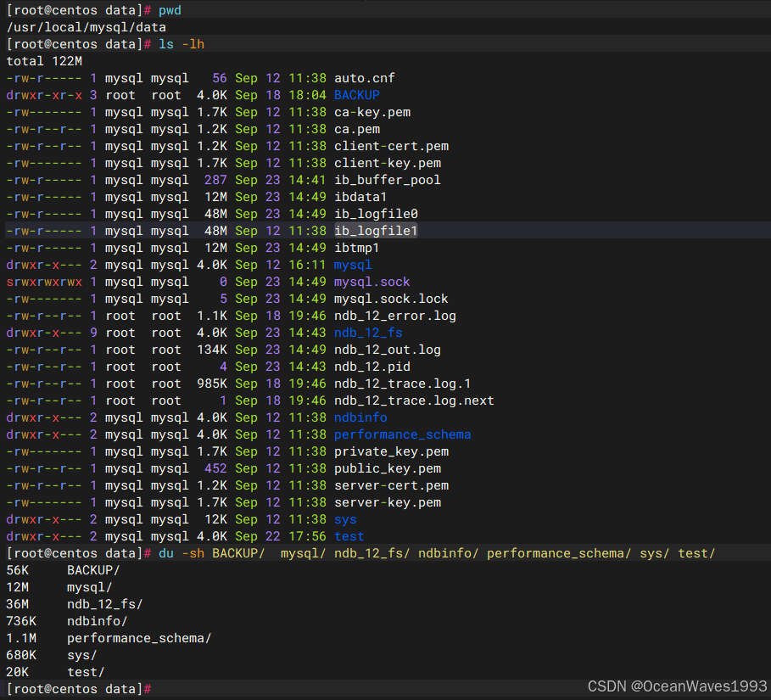The width and height of the screenshot is (771, 700).
Task: Select the ndb_12_trace.log.next file name
Action: click(x=414, y=400)
